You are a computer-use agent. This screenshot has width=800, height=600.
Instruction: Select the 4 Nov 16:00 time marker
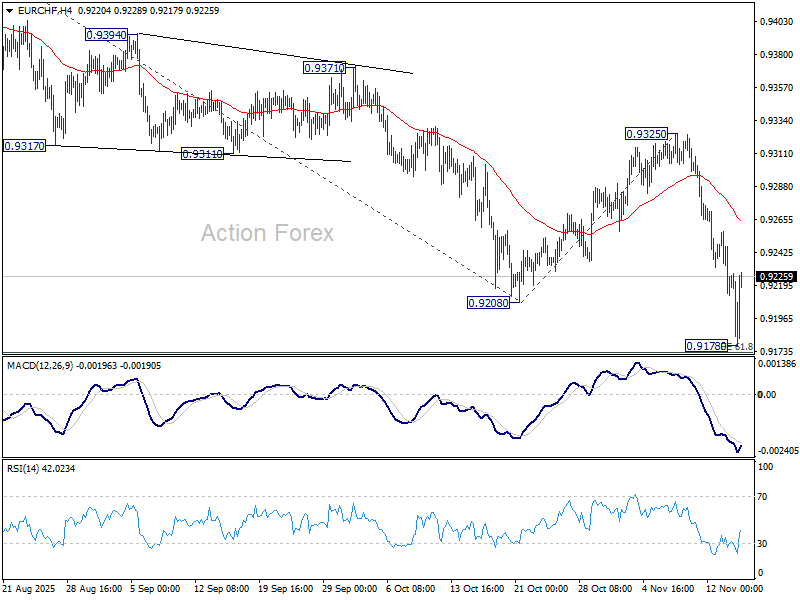pos(666,591)
